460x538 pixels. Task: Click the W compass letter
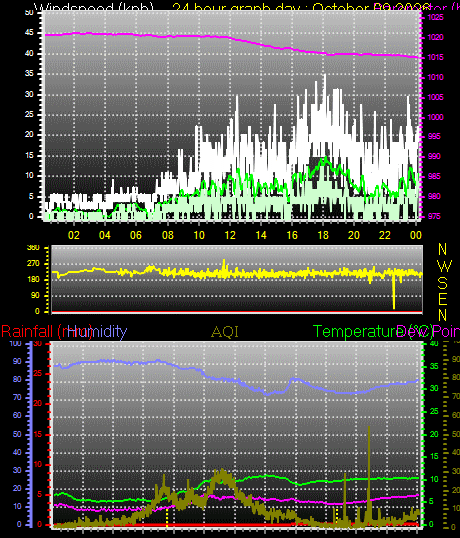click(444, 266)
